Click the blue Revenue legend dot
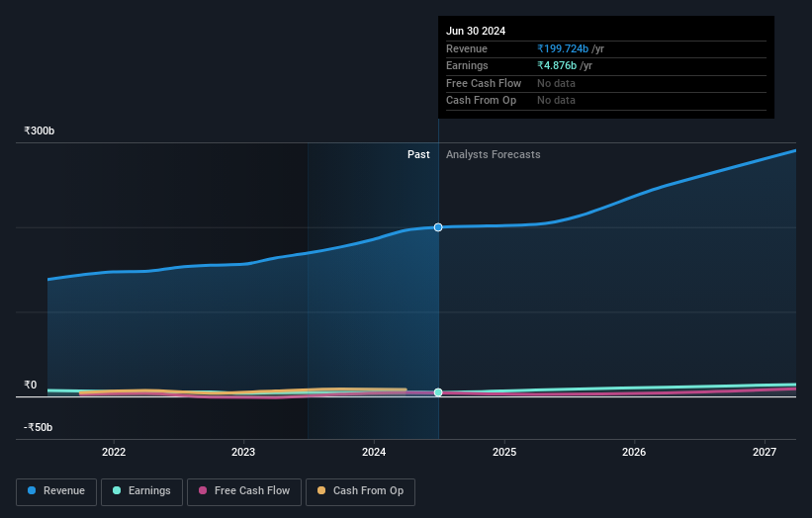This screenshot has height=518, width=812. [32, 490]
